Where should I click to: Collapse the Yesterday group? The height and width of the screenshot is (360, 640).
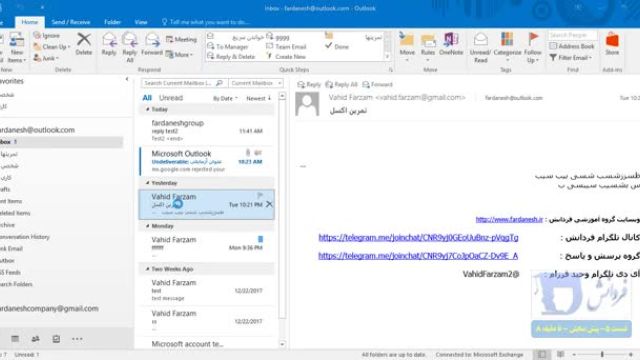click(x=147, y=183)
